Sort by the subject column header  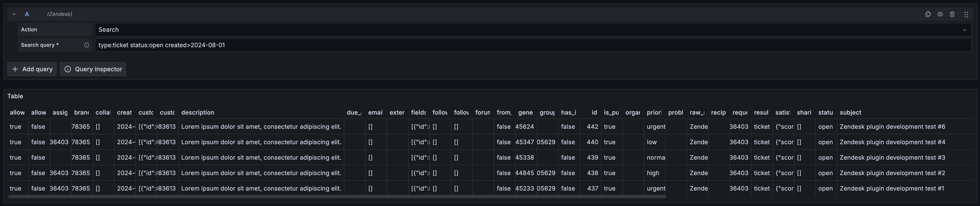(x=851, y=112)
